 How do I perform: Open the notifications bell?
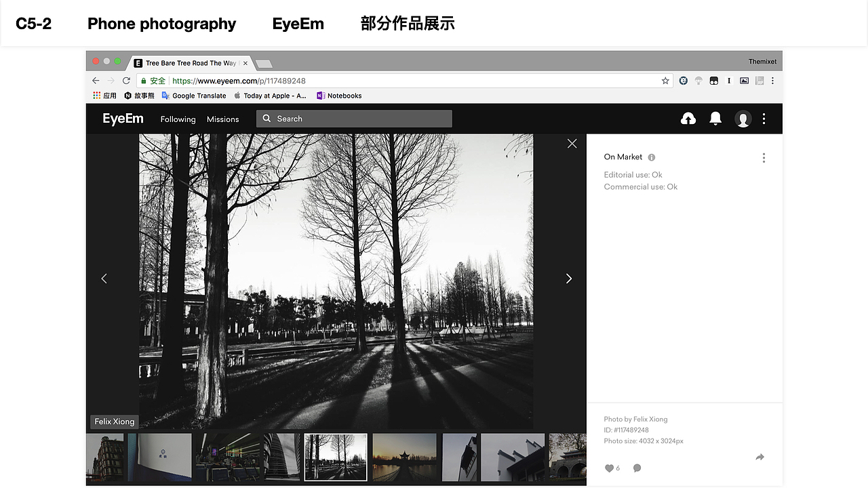715,119
